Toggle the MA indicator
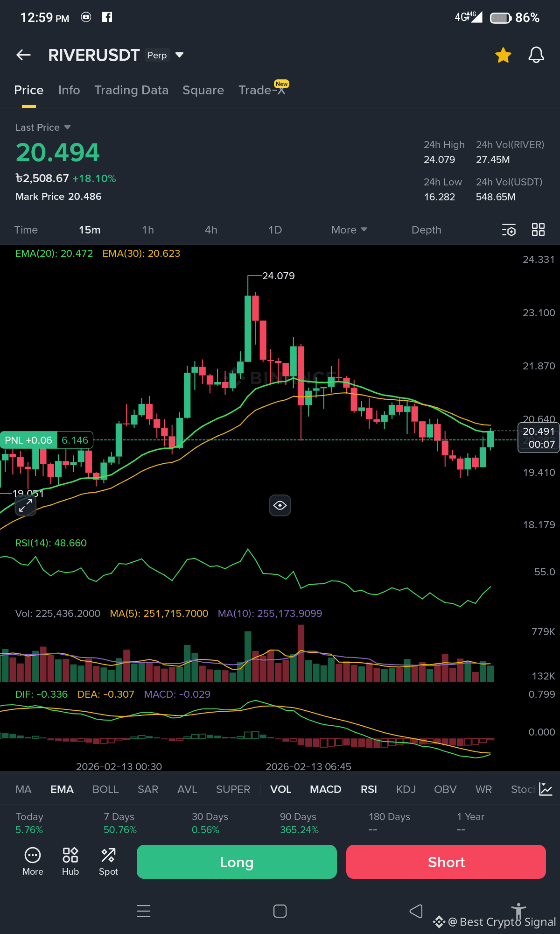 [23, 789]
